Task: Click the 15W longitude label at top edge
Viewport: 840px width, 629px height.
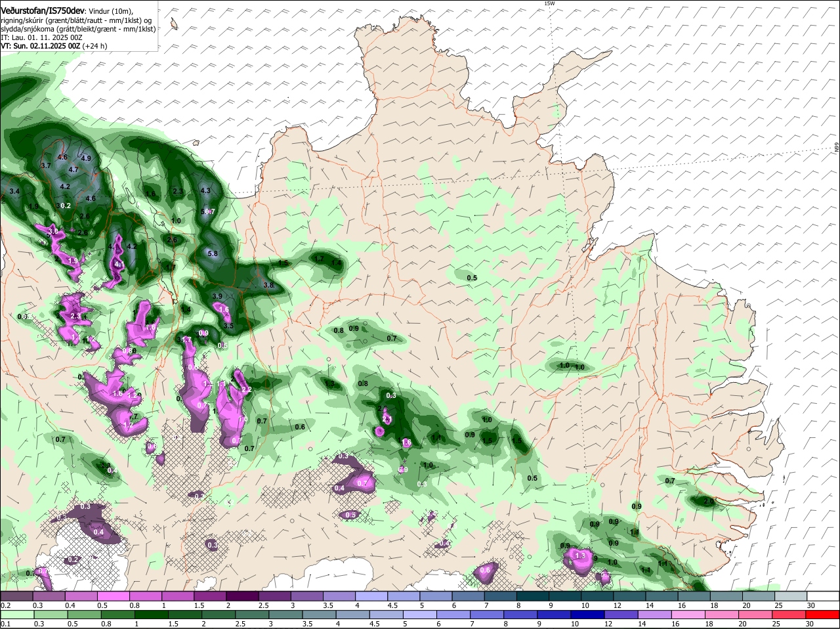Action: point(549,3)
